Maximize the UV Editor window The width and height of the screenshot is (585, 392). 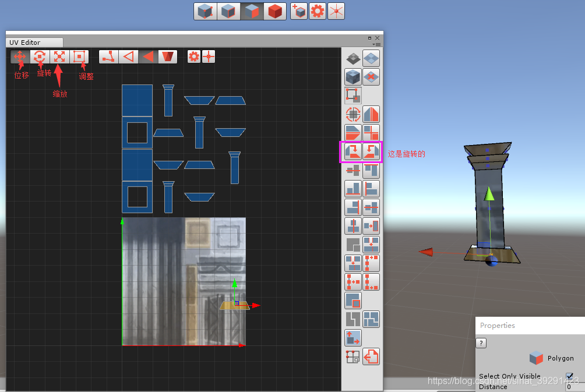click(370, 38)
